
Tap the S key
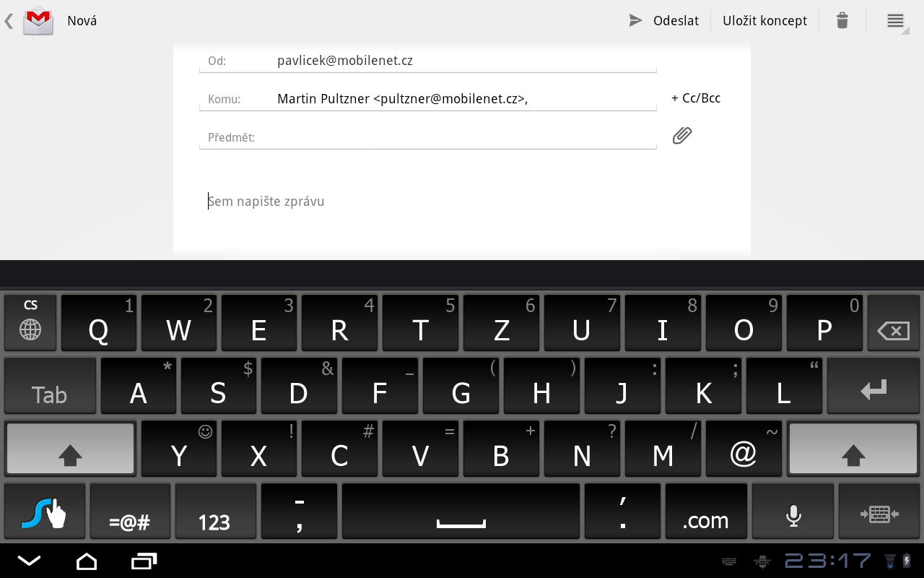(x=219, y=386)
